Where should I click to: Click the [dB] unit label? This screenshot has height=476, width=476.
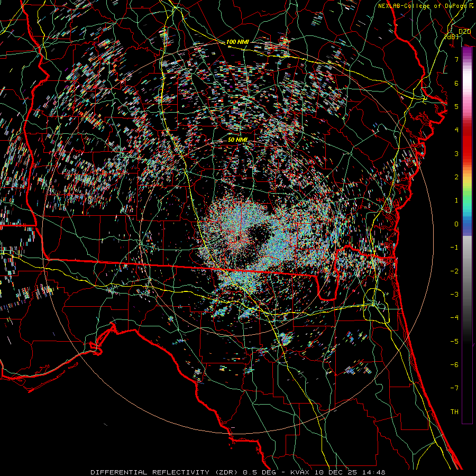(x=452, y=36)
